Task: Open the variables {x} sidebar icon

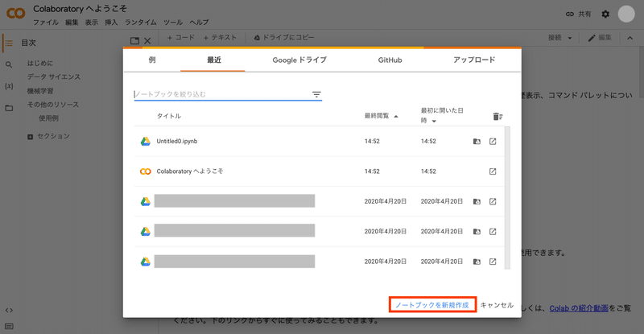Action: 9,86
